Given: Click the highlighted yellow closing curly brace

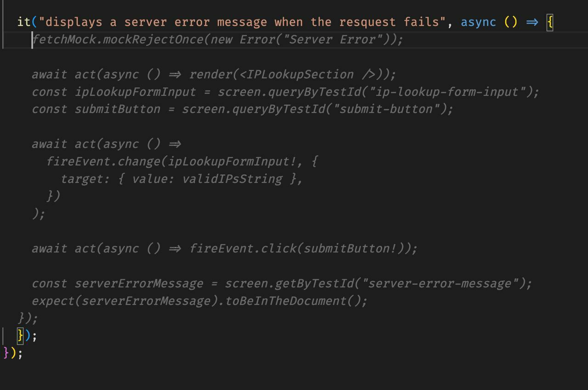Looking at the screenshot, I should [20, 335].
